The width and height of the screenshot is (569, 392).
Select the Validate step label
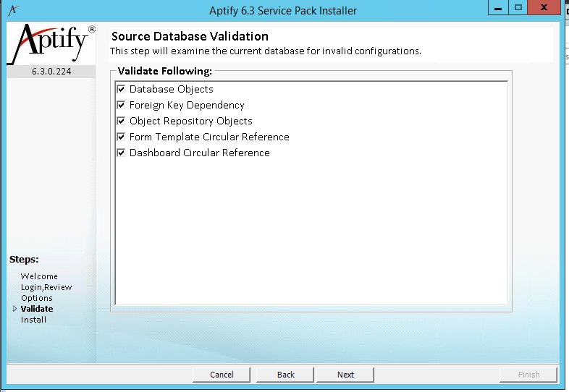pos(37,309)
